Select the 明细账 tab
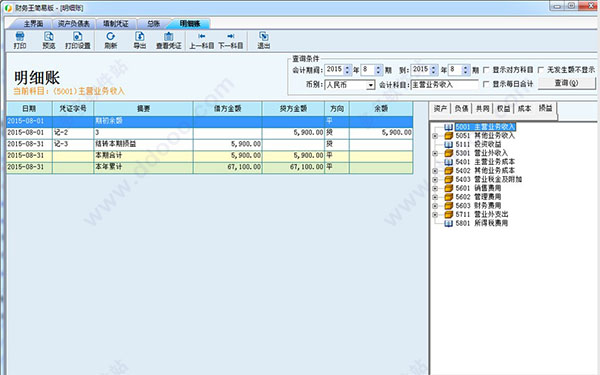This screenshot has width=600, height=375. tap(190, 24)
